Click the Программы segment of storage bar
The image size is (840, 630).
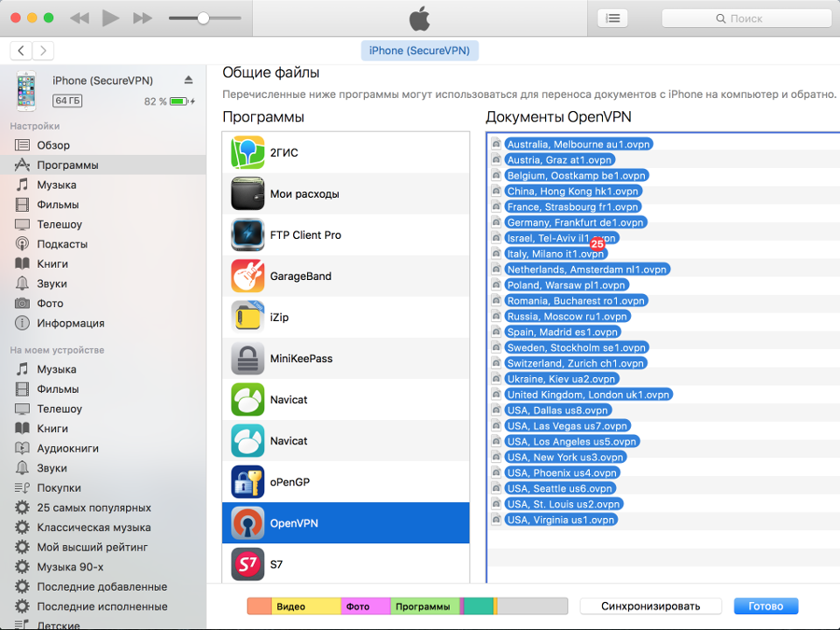(425, 606)
